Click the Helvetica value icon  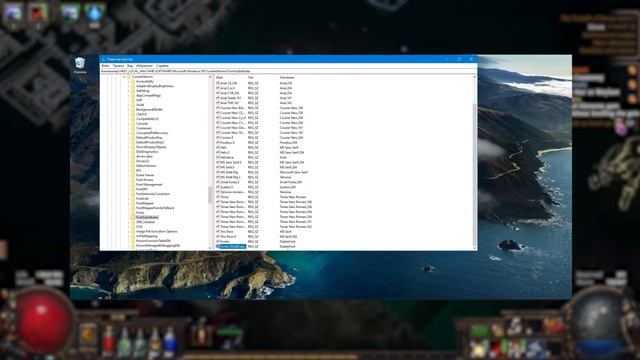pyautogui.click(x=218, y=157)
